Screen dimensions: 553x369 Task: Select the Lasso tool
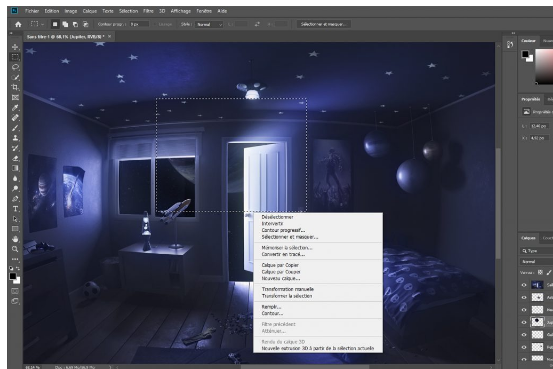(15, 67)
